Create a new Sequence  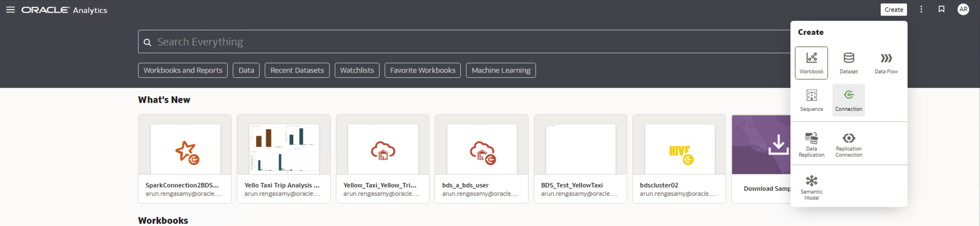[811, 100]
